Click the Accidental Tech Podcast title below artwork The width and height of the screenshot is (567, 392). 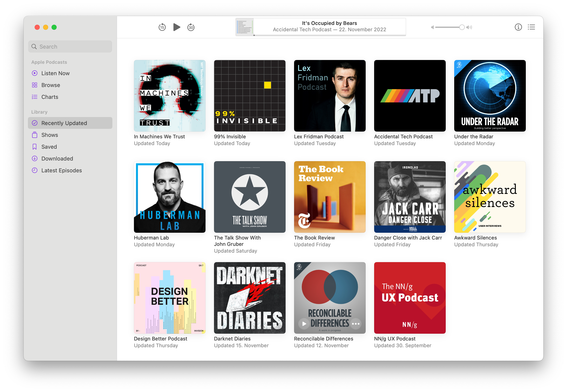click(x=403, y=137)
